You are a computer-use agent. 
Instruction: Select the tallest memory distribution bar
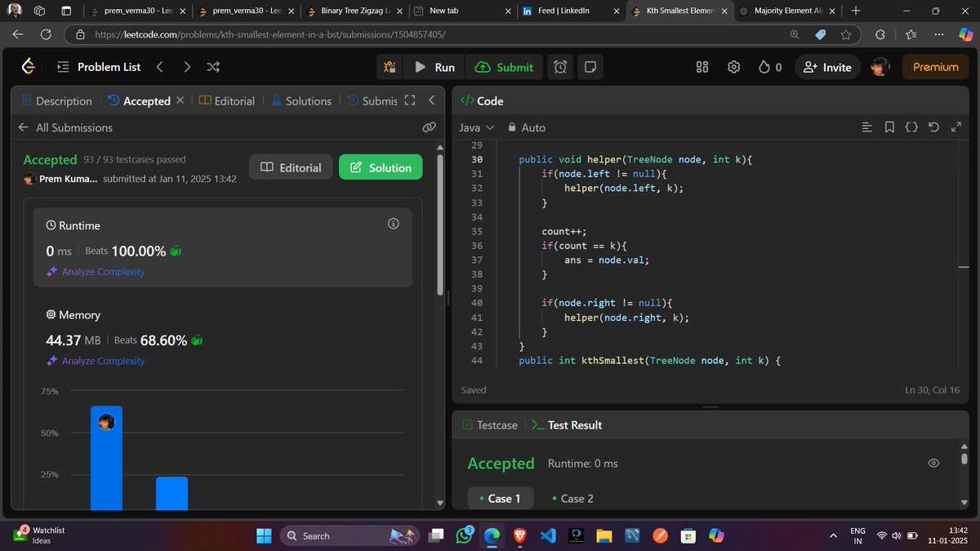[106, 458]
